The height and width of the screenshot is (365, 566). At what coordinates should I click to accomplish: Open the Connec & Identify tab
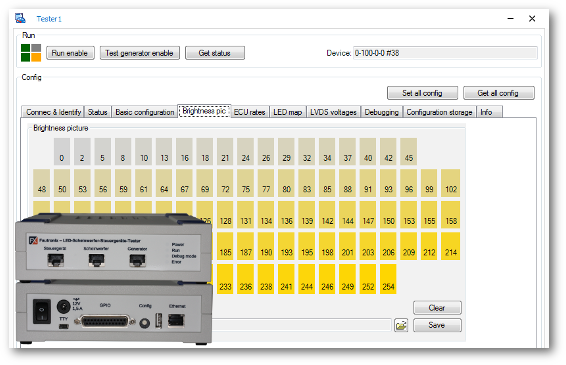pyautogui.click(x=53, y=112)
